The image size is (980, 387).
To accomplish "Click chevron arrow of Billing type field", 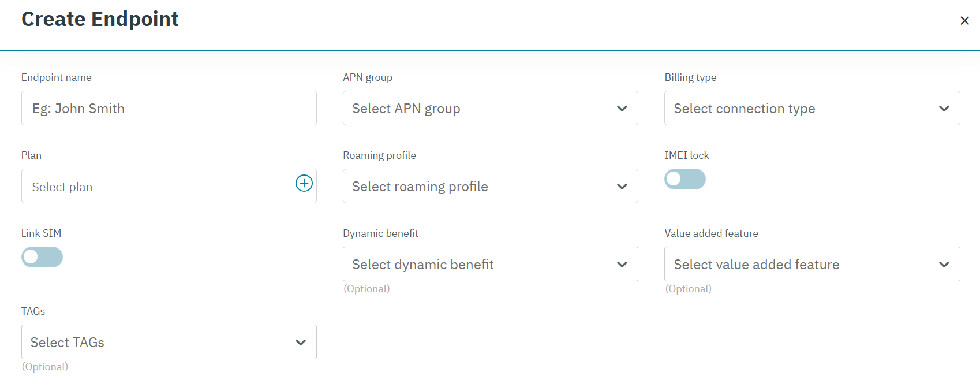I will [944, 109].
